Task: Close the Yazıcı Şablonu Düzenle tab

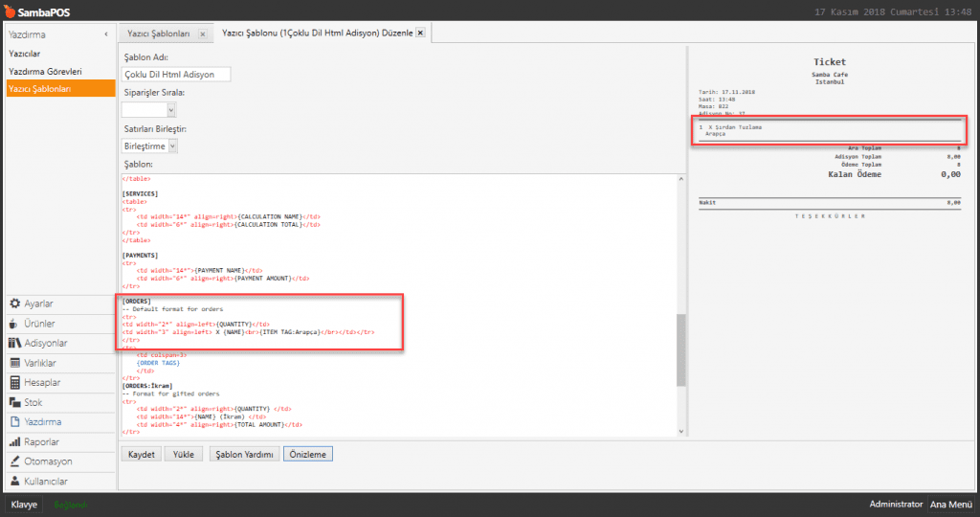Action: coord(420,33)
